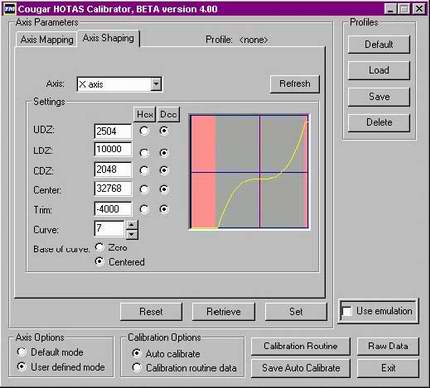The width and height of the screenshot is (430, 388).
Task: Select Hex radio for Trim
Action: 144,209
